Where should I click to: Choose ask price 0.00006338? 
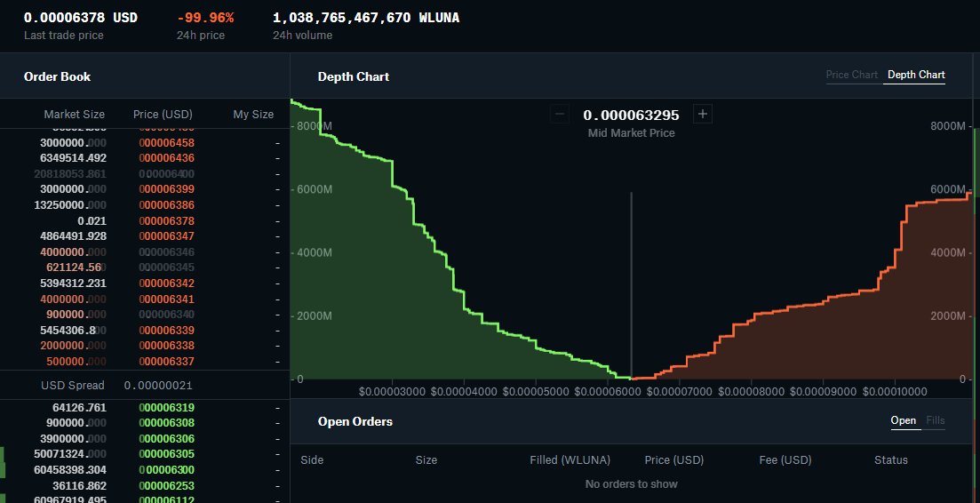166,346
